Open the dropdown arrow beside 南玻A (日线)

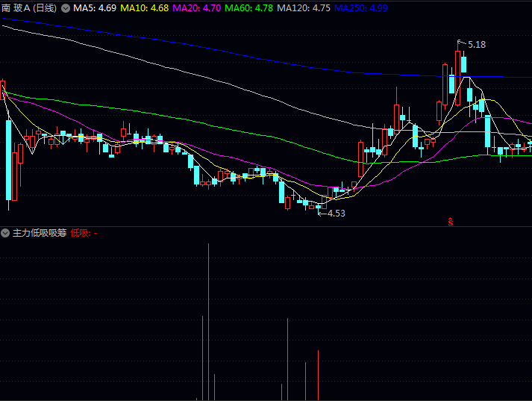pos(66,8)
